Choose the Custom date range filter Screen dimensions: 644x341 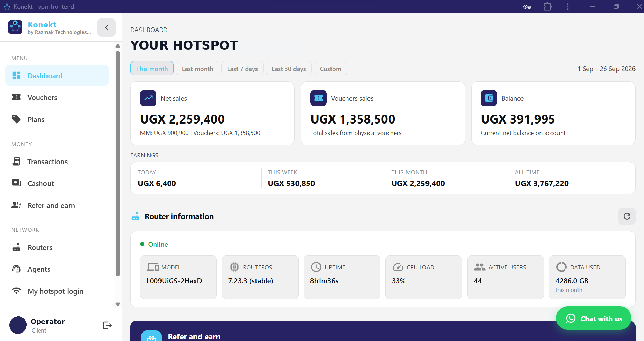click(x=330, y=69)
